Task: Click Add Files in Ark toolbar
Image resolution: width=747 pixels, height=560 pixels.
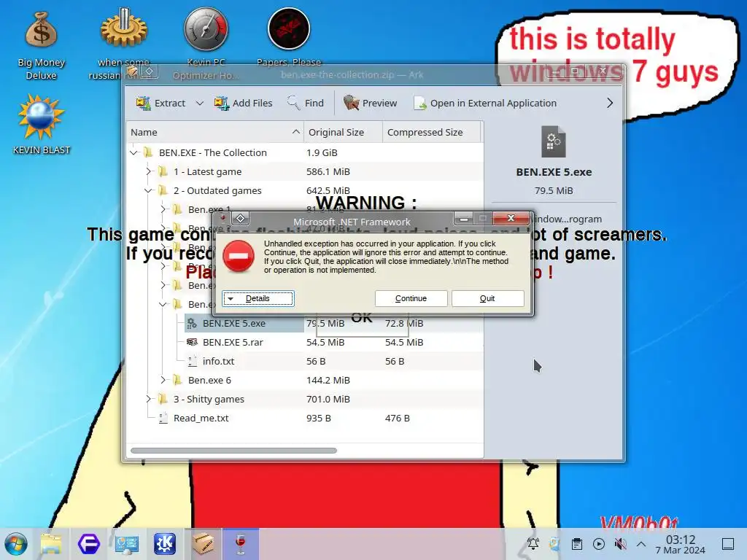Action: 243,103
